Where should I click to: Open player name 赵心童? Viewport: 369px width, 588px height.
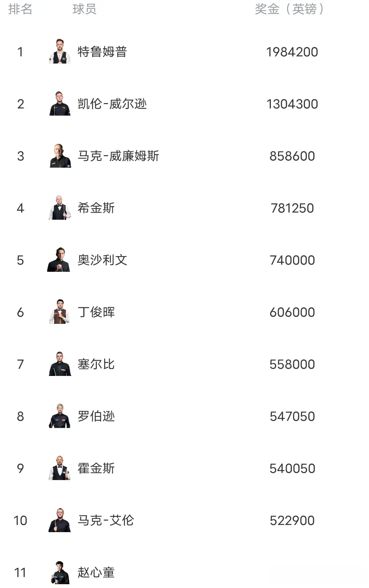[x=96, y=572]
